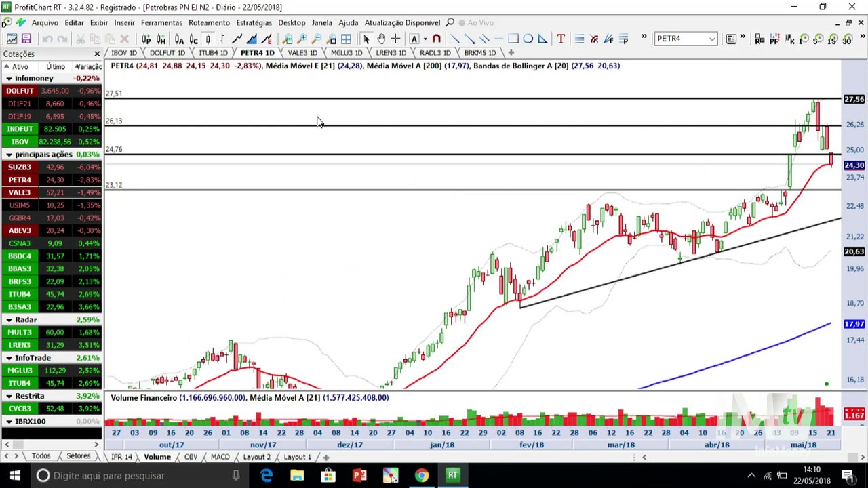Open Microsoft Edge from the taskbar
The image size is (868, 488).
point(266,476)
